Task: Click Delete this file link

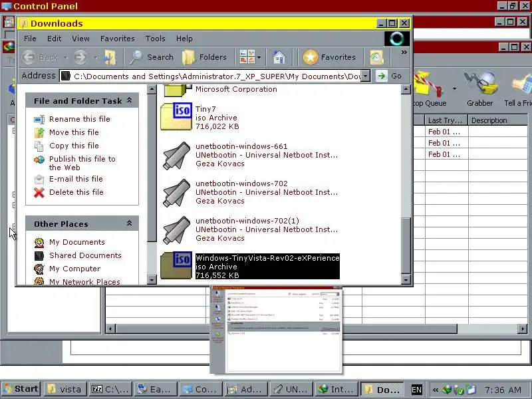Action: coord(76,192)
